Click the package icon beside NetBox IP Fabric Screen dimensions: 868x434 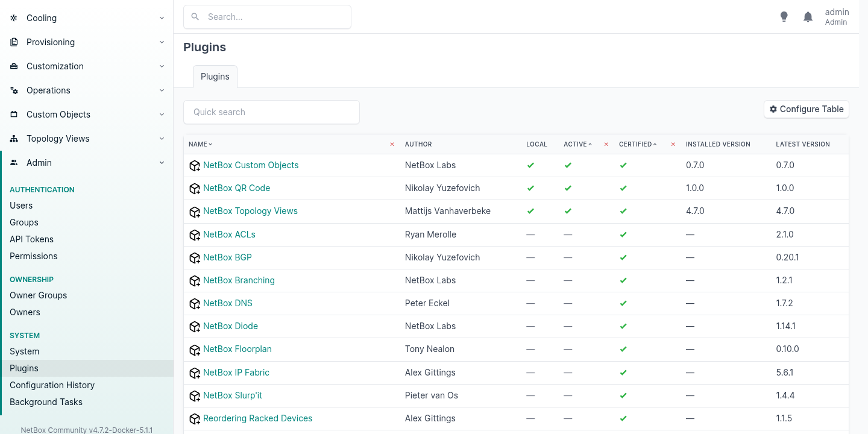195,373
